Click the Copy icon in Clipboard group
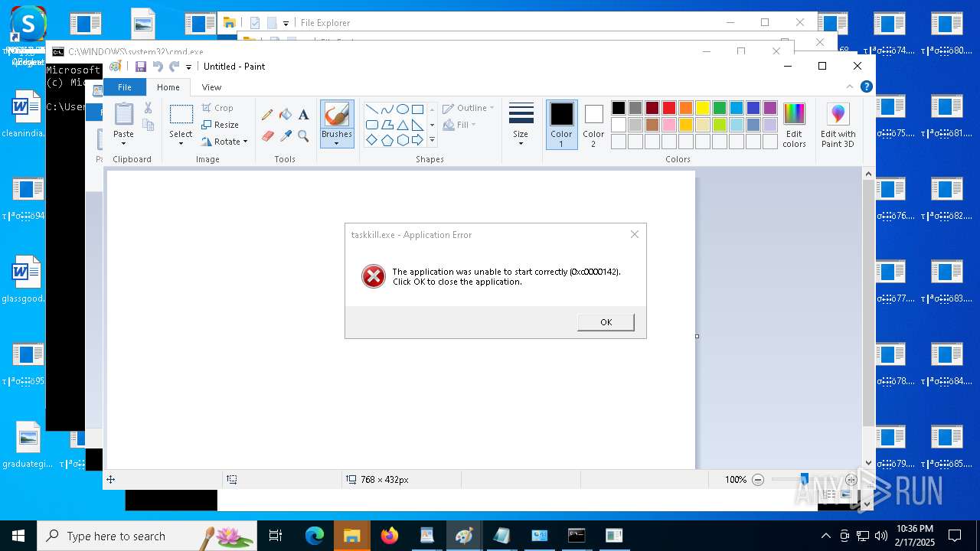Screen dimensions: 980x551 pos(148,125)
